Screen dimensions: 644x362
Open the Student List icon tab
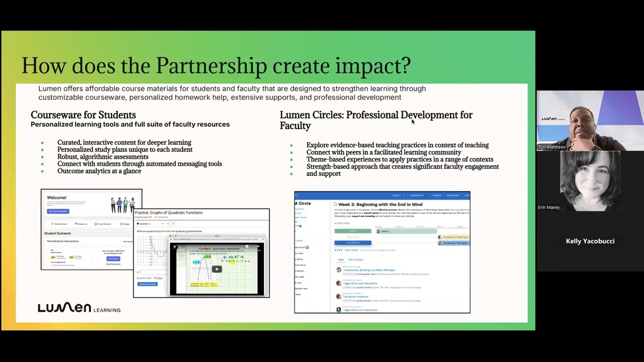[81, 224]
